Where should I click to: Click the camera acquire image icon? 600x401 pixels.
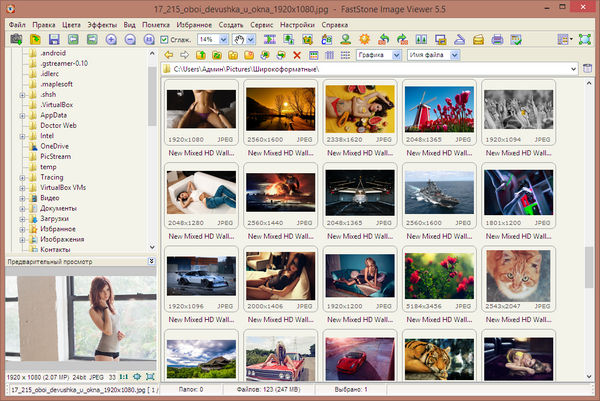[x=16, y=39]
